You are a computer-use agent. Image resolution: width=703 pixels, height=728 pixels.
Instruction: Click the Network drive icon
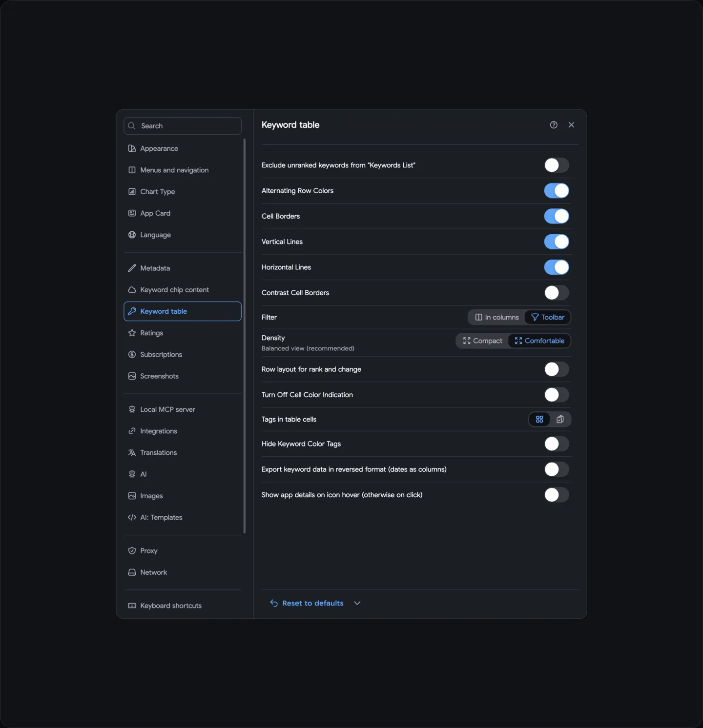point(132,572)
